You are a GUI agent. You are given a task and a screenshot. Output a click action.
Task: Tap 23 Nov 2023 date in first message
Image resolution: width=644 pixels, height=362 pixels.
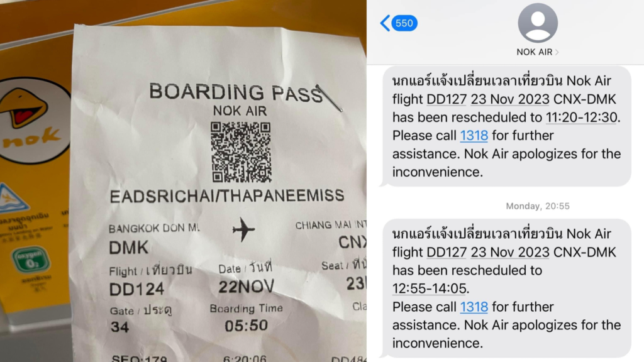pyautogui.click(x=509, y=99)
